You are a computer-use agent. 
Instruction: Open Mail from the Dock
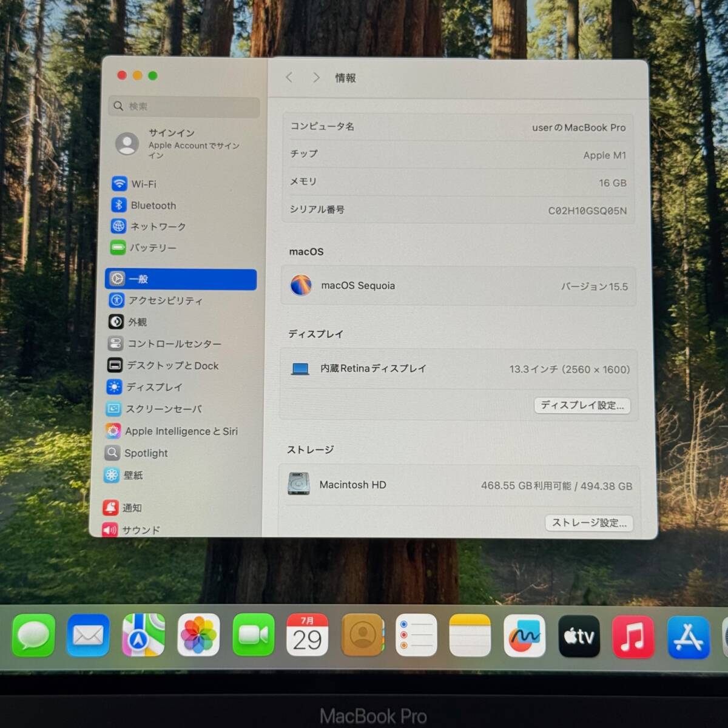tap(88, 635)
